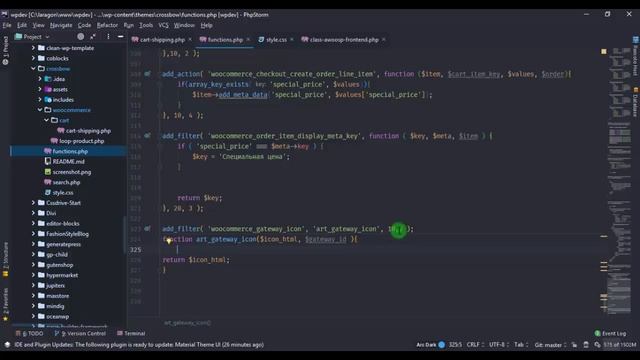
Task: Close the functions.php tab
Action: coord(248,40)
